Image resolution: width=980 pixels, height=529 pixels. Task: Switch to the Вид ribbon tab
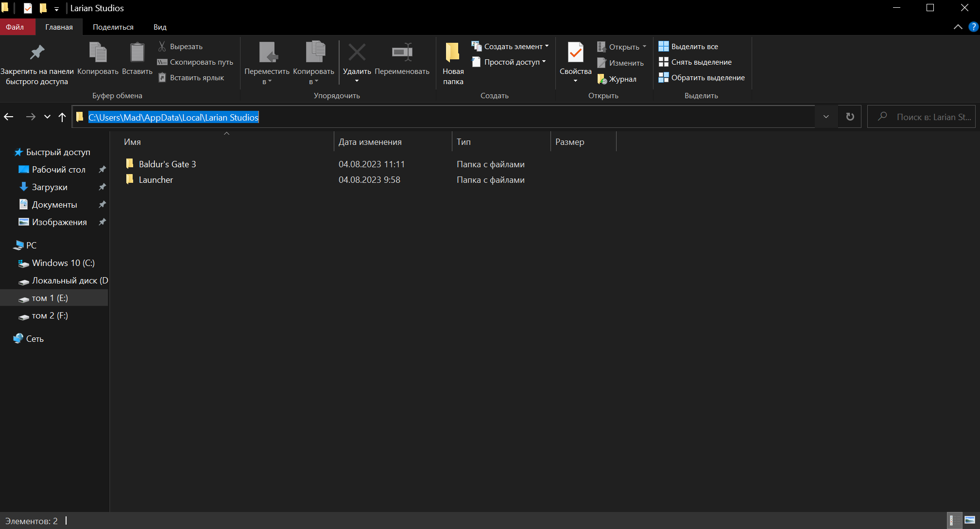tap(160, 27)
